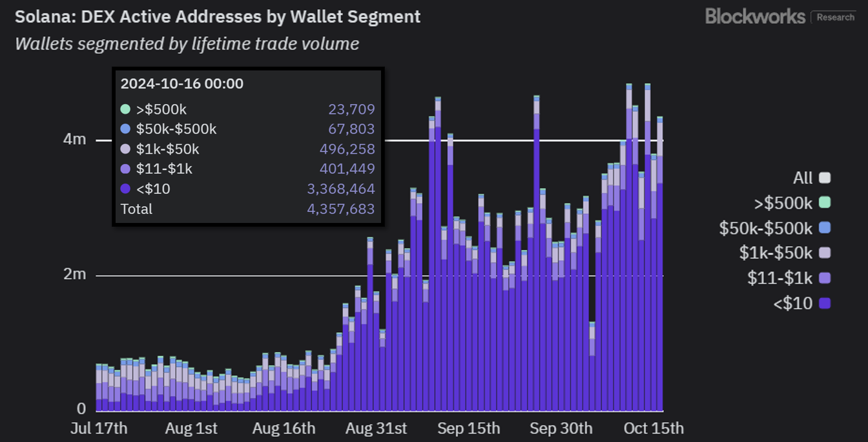Click the violet dot beside <$10 in tooltip
868x442 pixels.
tap(127, 188)
